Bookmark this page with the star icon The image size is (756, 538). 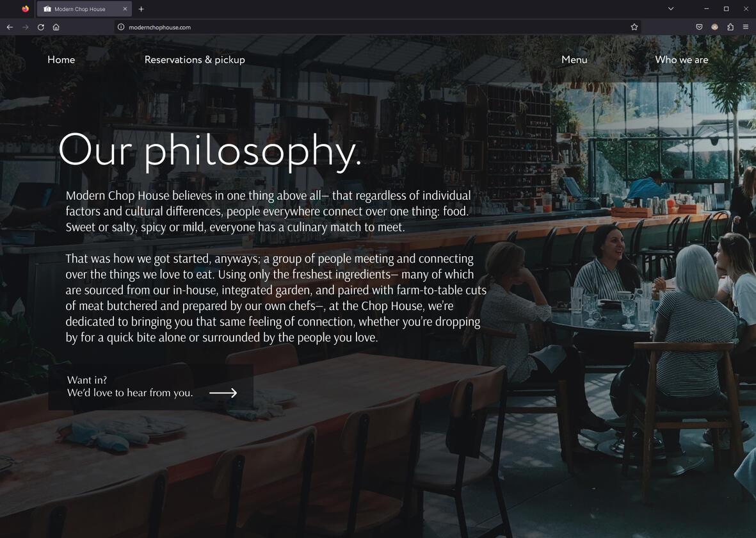tap(634, 27)
